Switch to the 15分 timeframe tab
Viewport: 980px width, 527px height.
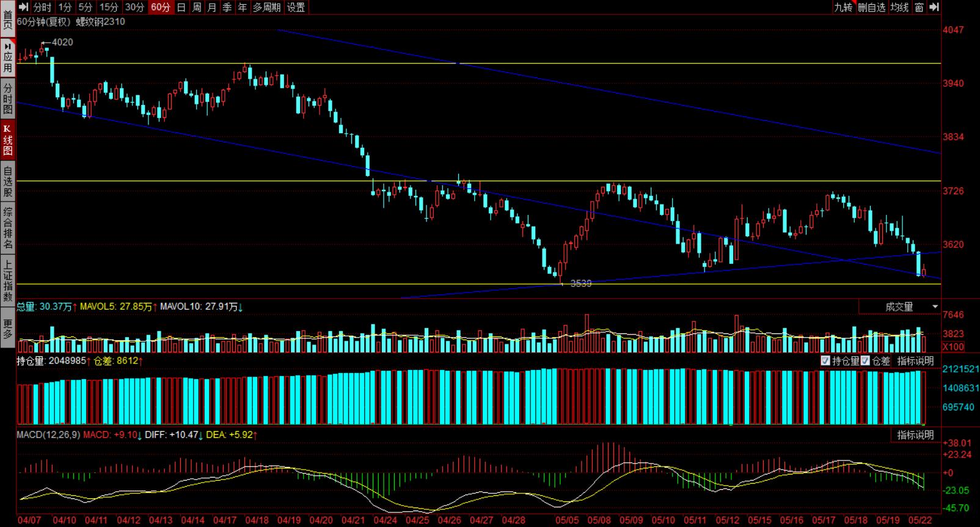109,7
